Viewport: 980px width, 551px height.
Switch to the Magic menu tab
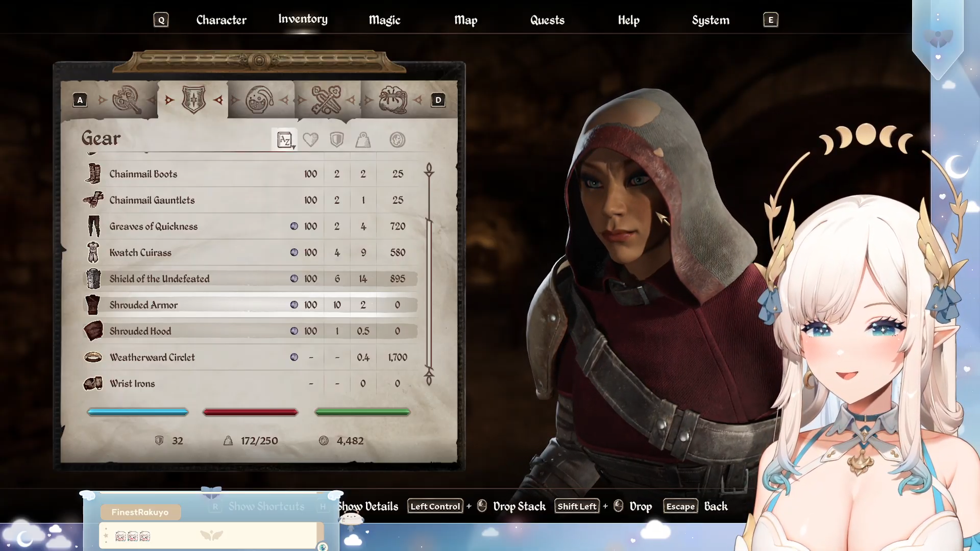tap(384, 20)
